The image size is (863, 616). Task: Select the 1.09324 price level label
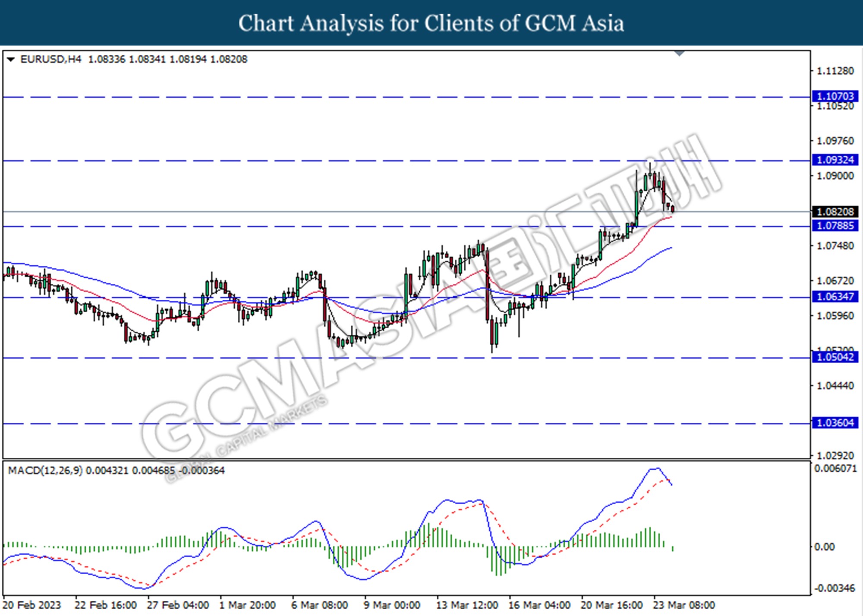835,160
